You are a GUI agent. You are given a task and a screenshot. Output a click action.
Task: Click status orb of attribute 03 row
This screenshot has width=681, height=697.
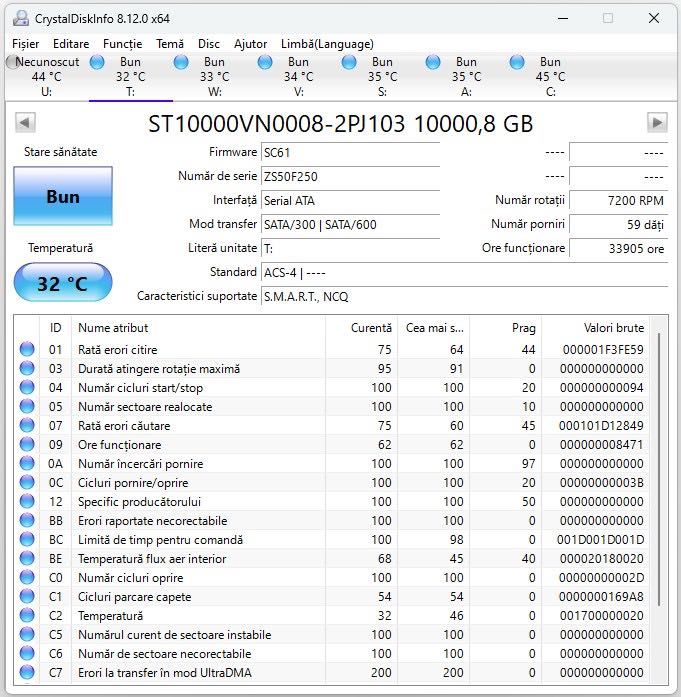tap(27, 369)
